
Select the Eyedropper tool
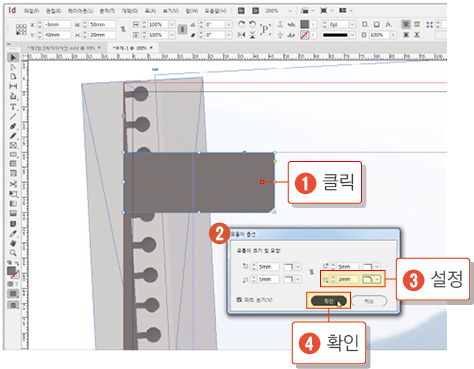[x=13, y=233]
